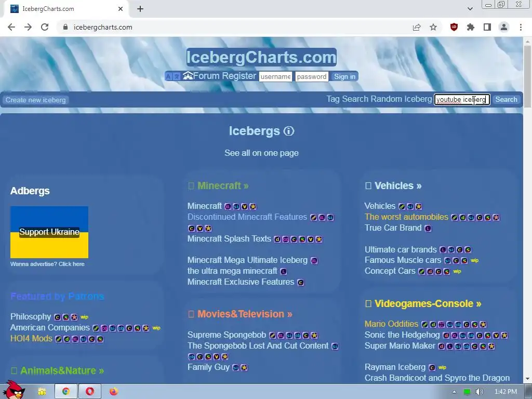The height and width of the screenshot is (399, 532).
Task: Click the Search button
Action: click(x=506, y=99)
